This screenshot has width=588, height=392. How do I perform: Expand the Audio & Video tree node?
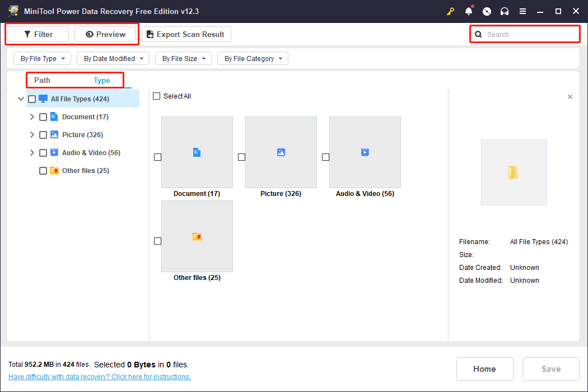coord(32,152)
